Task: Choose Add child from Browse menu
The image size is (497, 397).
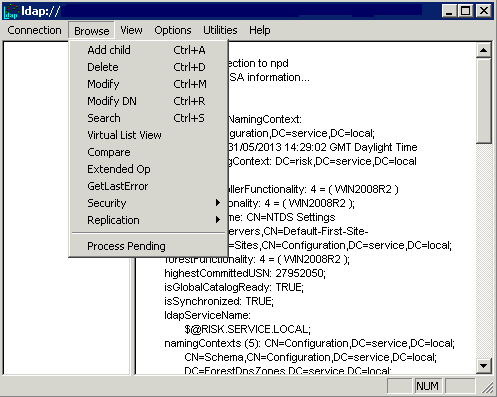Action: 148,50
